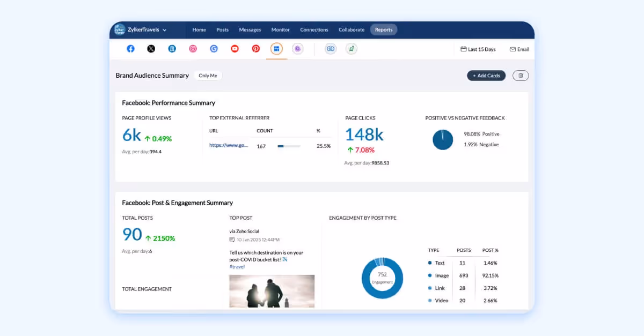Switch to the Instagram channel report
The width and height of the screenshot is (644, 336).
point(193,49)
